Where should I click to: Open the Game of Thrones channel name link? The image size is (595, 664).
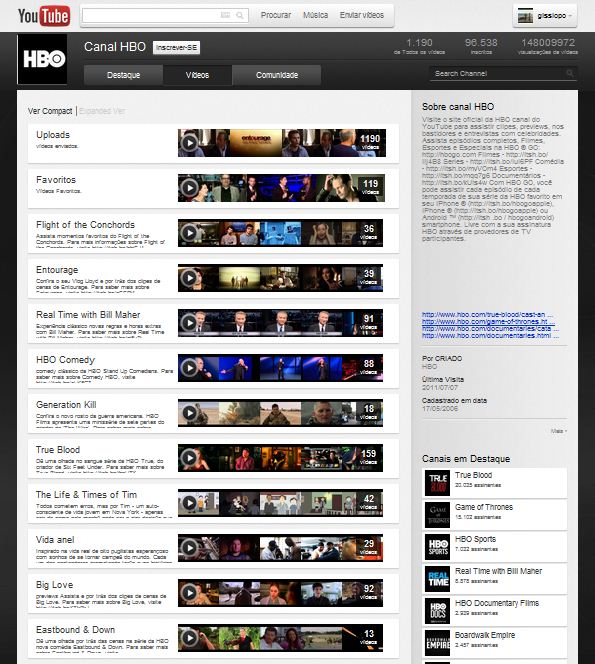pos(484,507)
